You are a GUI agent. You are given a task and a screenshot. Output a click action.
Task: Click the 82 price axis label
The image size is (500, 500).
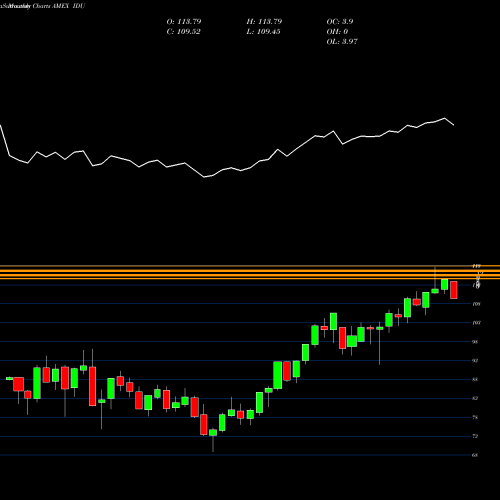pos(475,398)
